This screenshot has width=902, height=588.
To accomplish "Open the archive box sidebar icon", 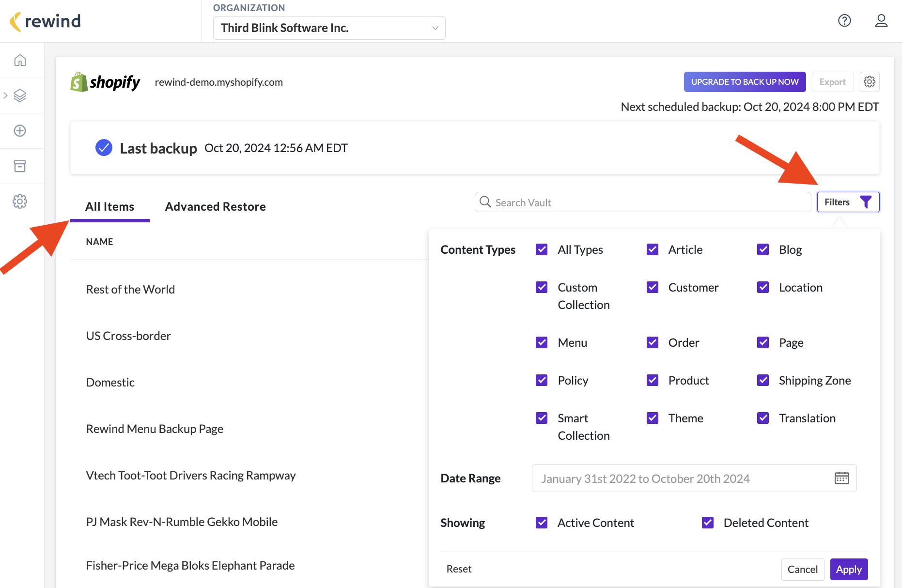I will [x=20, y=166].
